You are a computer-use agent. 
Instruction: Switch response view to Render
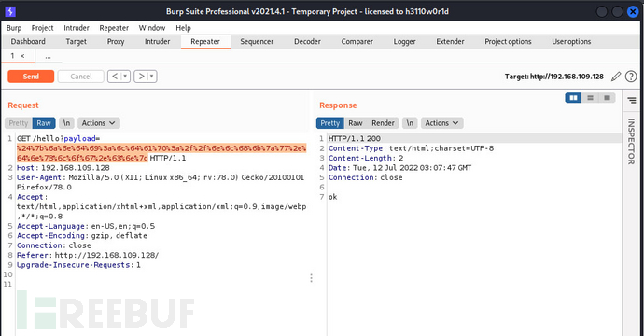383,123
